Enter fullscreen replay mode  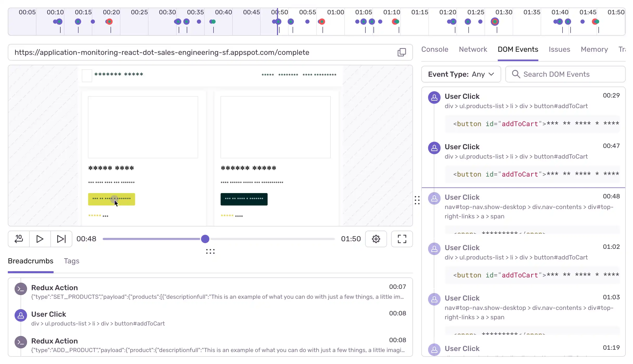402,239
